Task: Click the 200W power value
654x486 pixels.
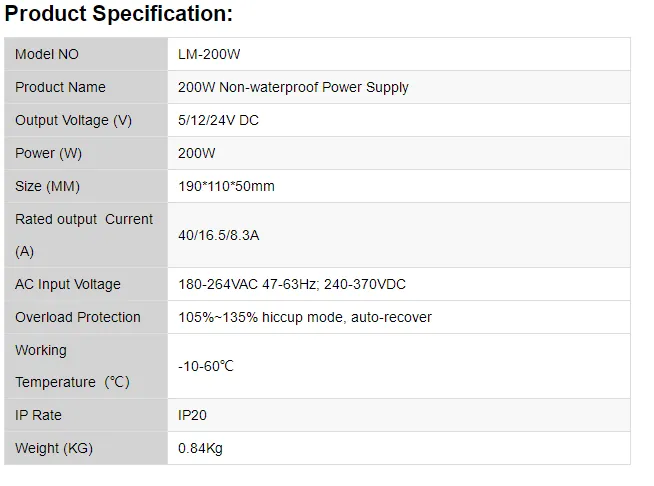Action: (197, 153)
